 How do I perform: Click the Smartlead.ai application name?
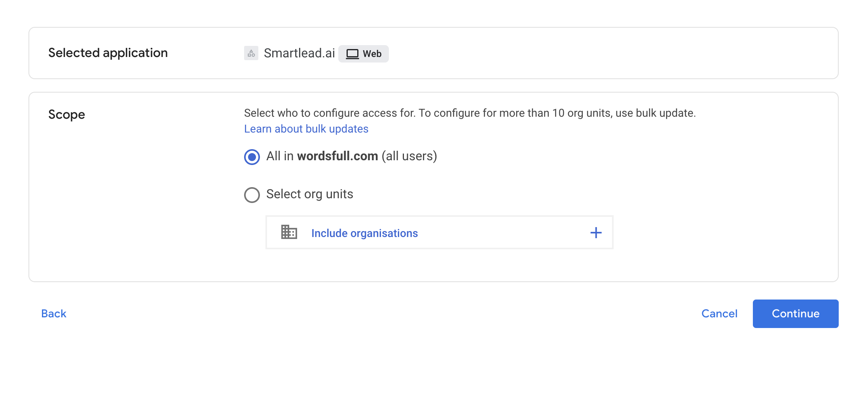click(299, 53)
